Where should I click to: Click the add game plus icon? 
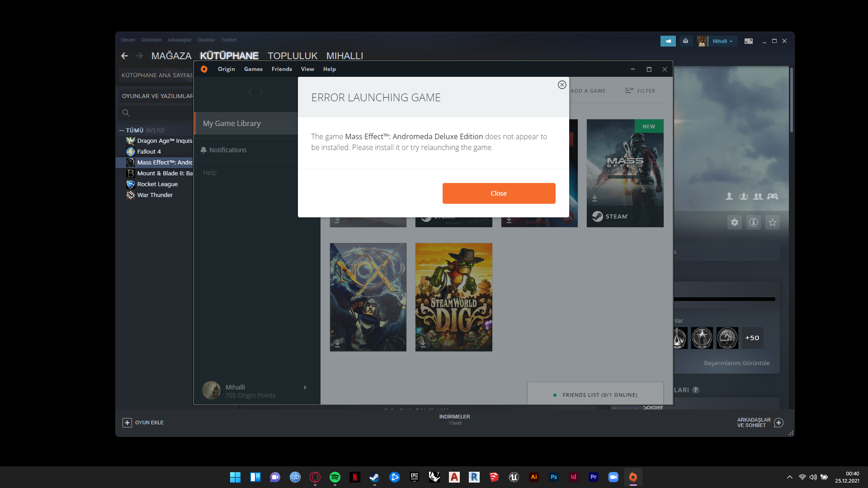pos(127,422)
